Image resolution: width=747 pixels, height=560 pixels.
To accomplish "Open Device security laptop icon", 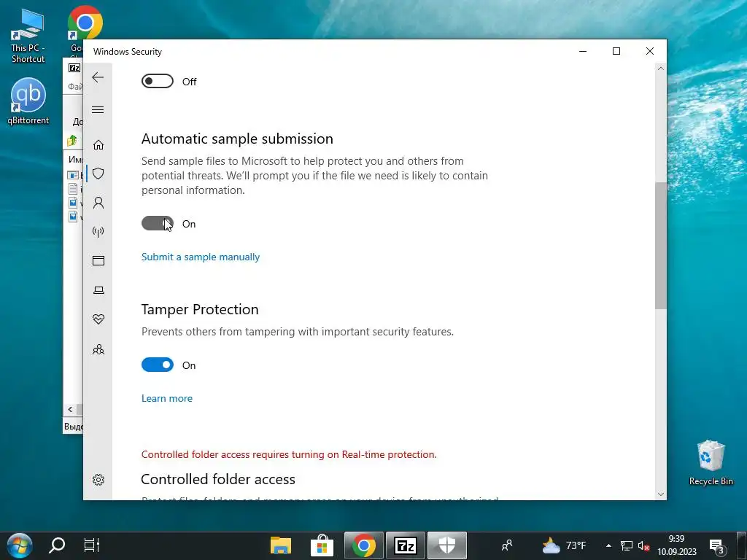I will (x=98, y=290).
